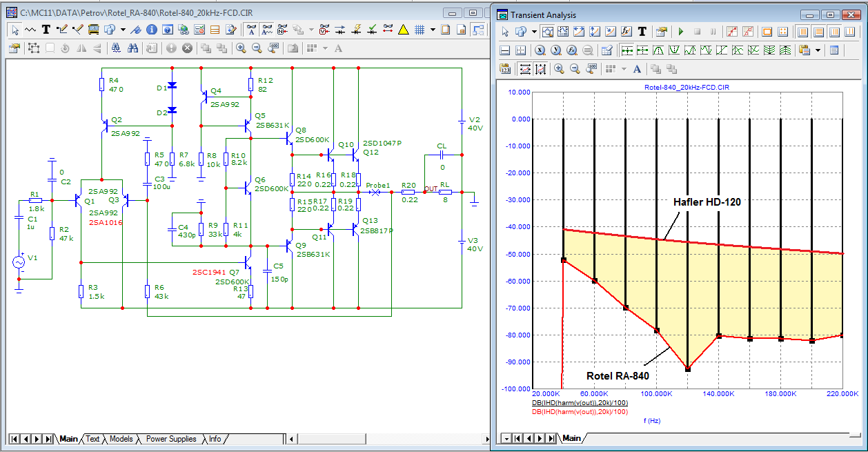
Task: Toggle the auto-scale plot icon beside the 123 icon
Action: tap(525, 69)
